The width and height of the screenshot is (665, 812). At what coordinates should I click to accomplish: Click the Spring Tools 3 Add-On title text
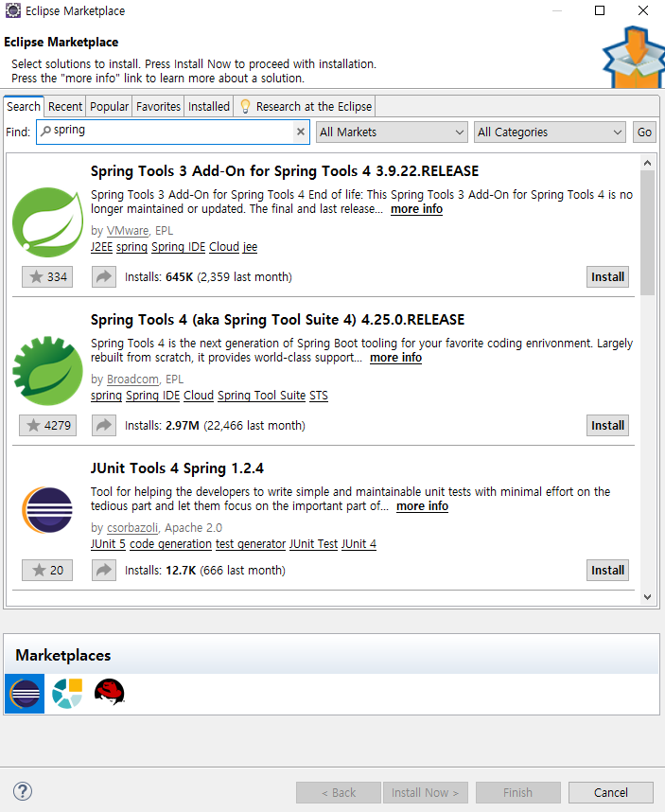coord(285,171)
